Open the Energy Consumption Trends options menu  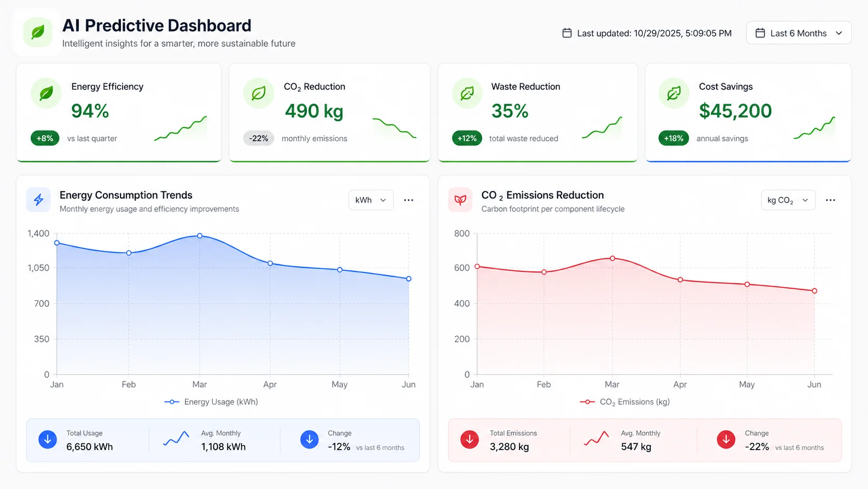409,200
